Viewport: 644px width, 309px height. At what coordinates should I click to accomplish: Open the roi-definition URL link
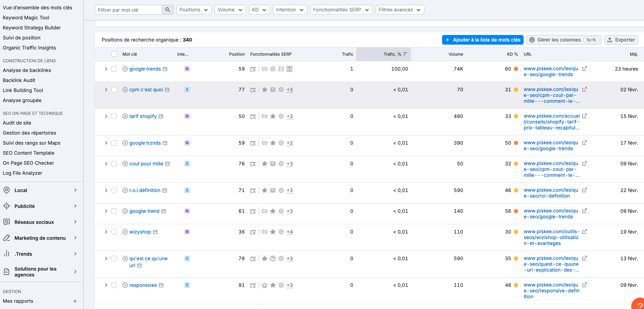point(551,193)
